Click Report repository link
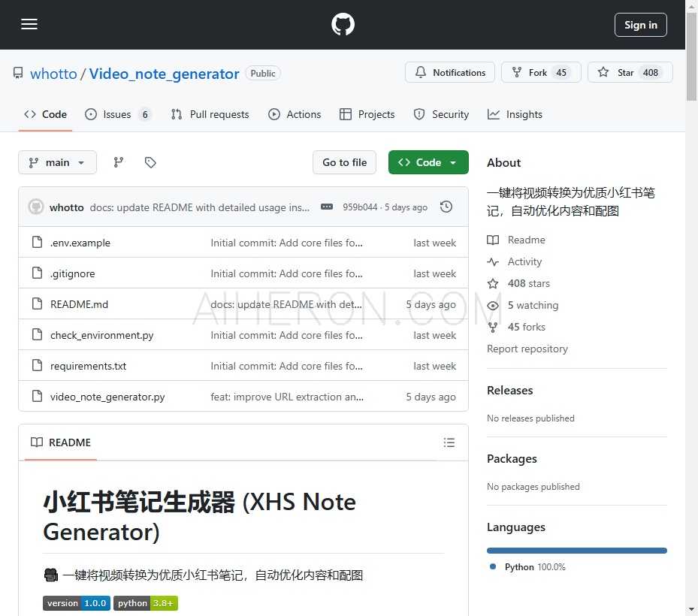 (x=527, y=349)
